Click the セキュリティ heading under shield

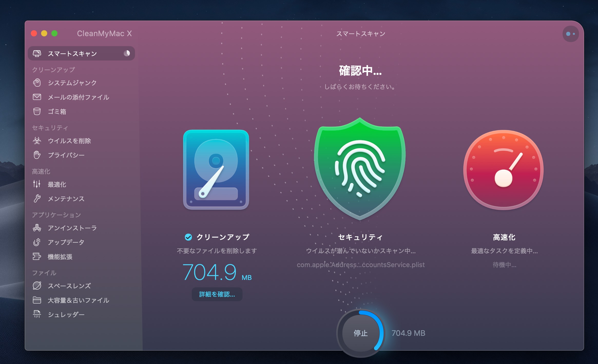tap(360, 237)
